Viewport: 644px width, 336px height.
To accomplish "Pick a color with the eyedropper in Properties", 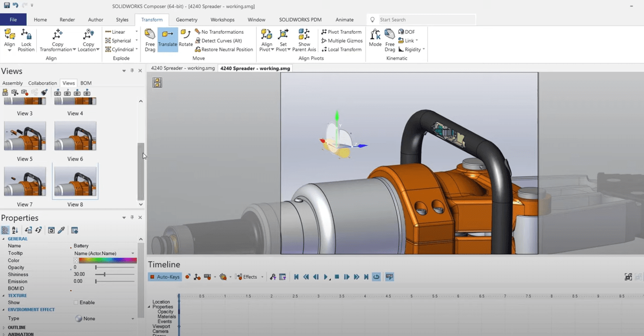I will (x=61, y=230).
